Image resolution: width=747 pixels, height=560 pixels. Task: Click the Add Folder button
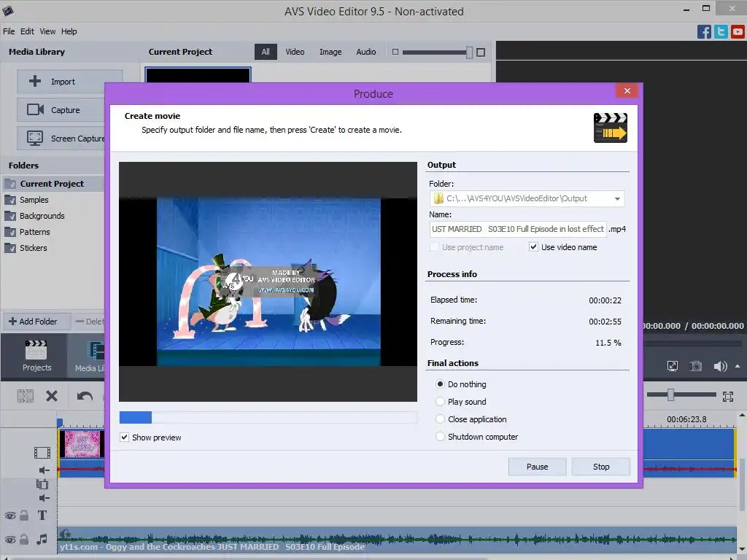pos(36,322)
